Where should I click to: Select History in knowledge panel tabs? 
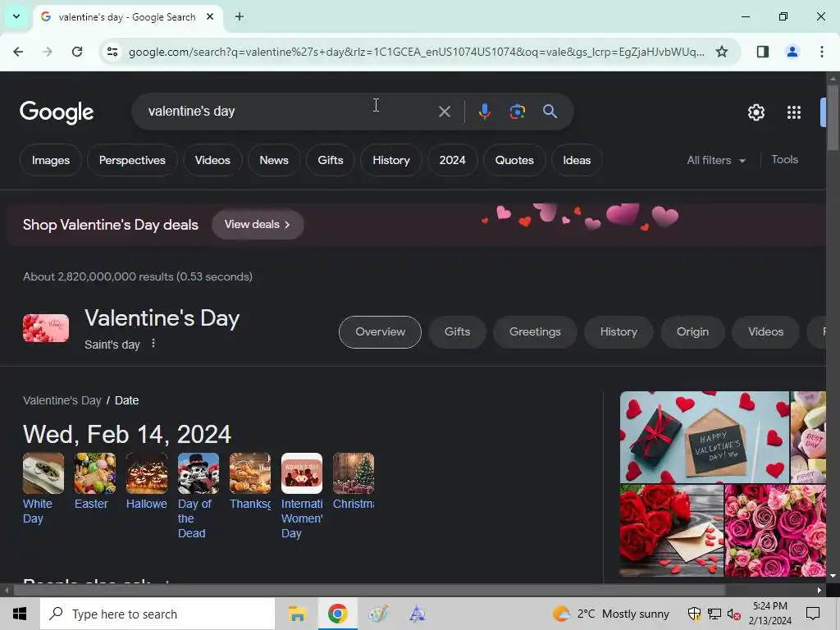pyautogui.click(x=619, y=332)
